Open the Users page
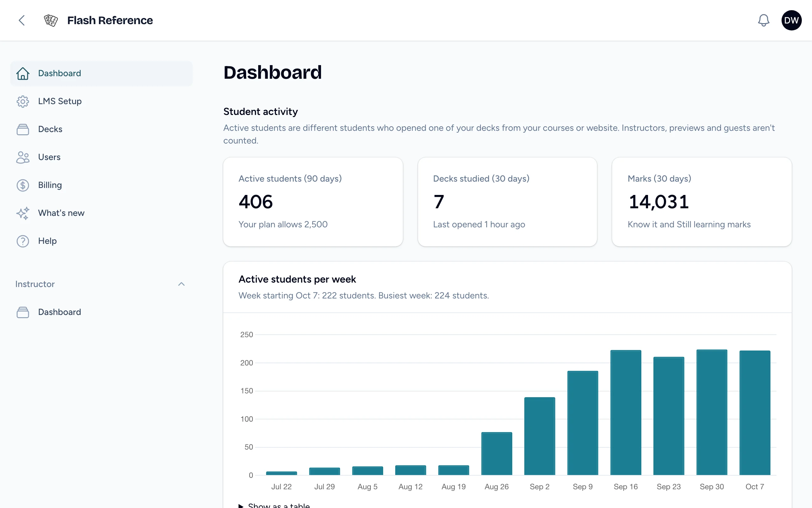812x508 pixels. click(x=101, y=157)
